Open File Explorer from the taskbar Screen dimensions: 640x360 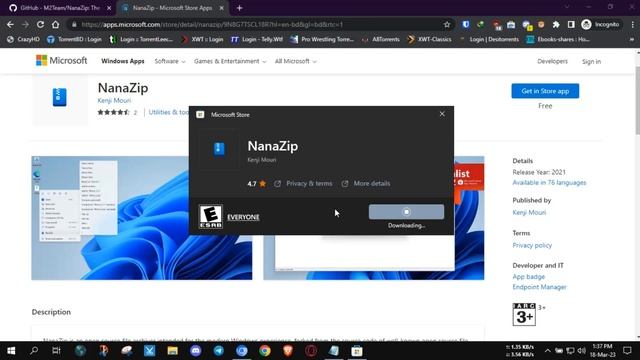[x=172, y=351]
